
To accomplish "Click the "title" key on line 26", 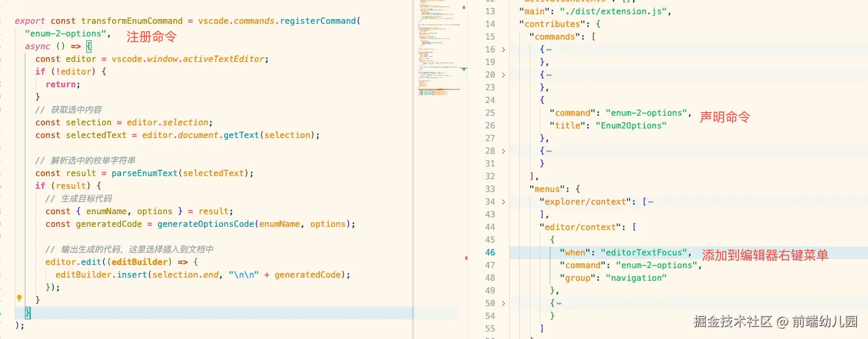I will pos(567,125).
